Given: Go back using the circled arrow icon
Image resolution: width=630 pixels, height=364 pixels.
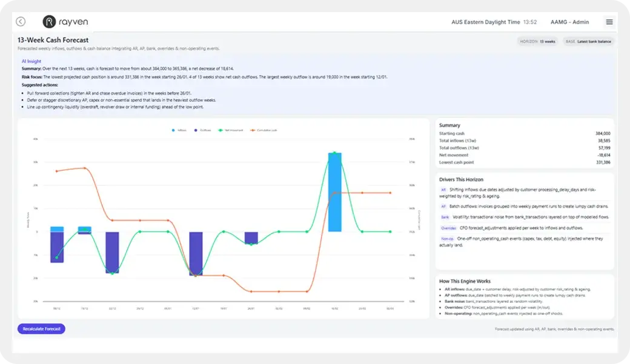Looking at the screenshot, I should tap(21, 22).
